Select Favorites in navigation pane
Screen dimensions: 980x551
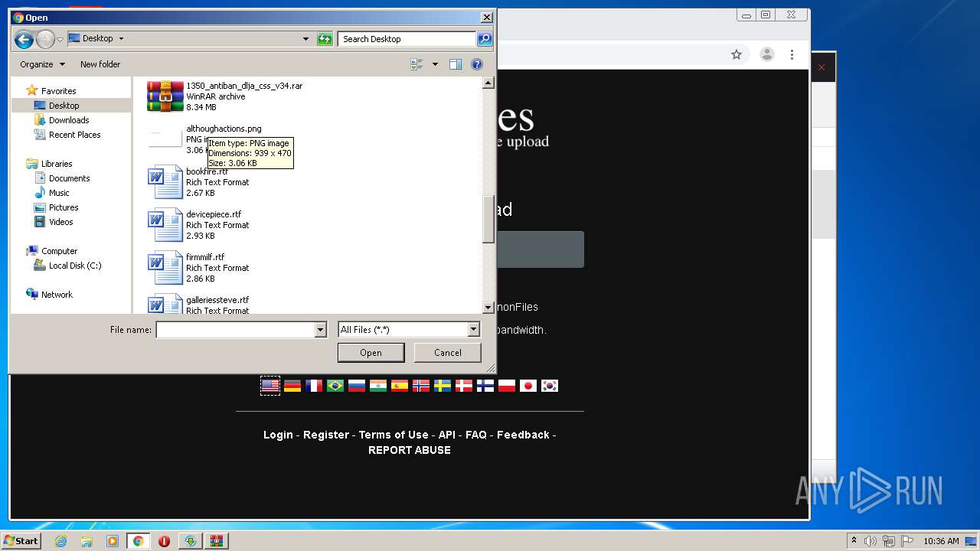click(58, 91)
